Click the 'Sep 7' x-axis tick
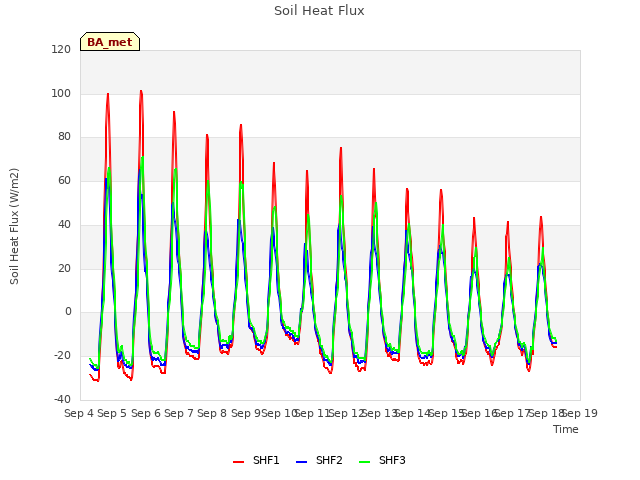The height and width of the screenshot is (480, 640). [179, 413]
